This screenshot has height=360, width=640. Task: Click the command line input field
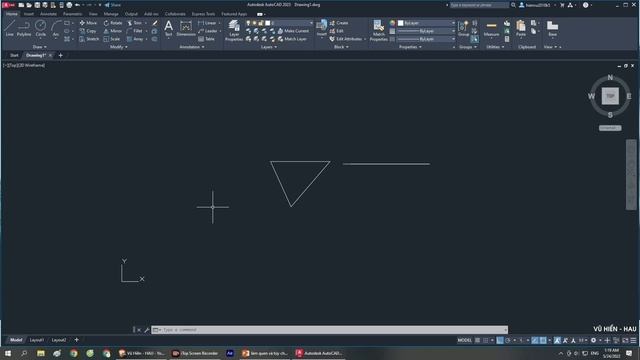click(329, 330)
